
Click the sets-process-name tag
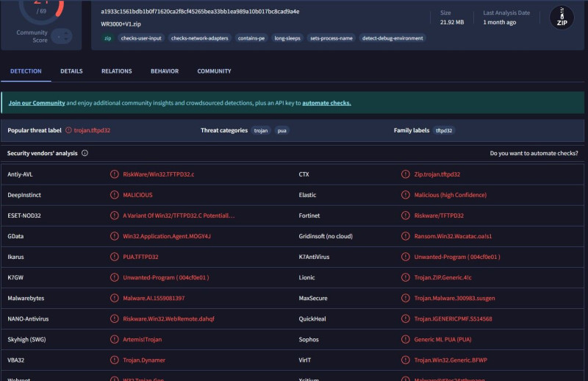pos(331,38)
